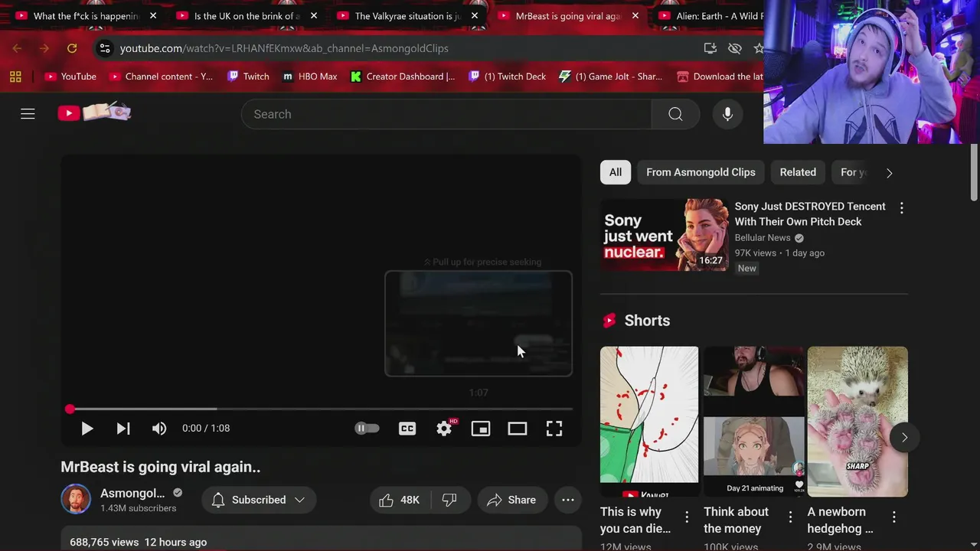980x551 pixels.
Task: Open the Sony Just DESTROYED Tencent video title
Action: click(x=810, y=214)
